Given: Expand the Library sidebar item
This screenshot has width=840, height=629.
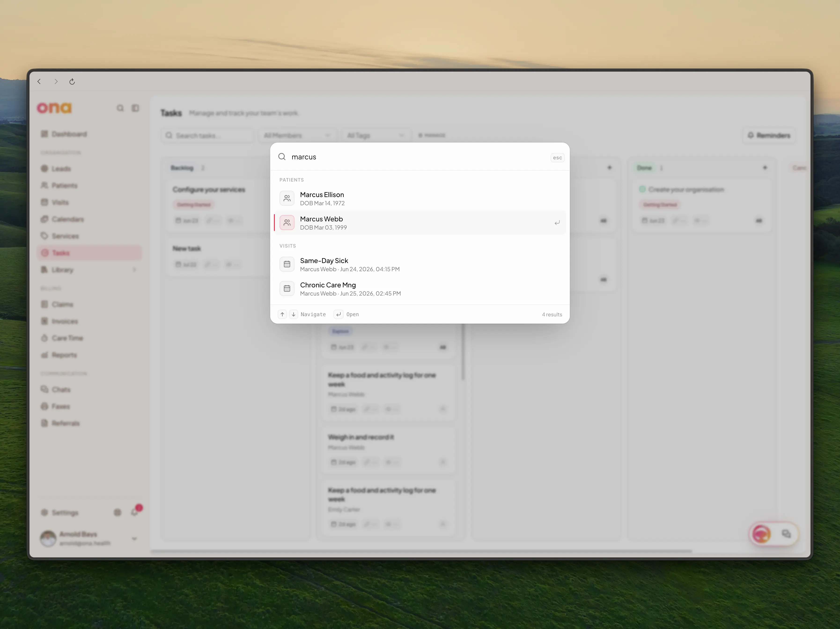Looking at the screenshot, I should point(90,270).
